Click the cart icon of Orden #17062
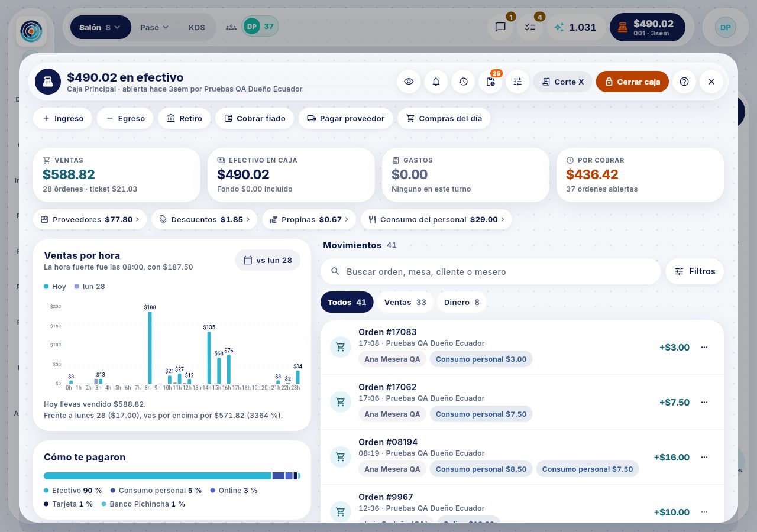 (341, 402)
